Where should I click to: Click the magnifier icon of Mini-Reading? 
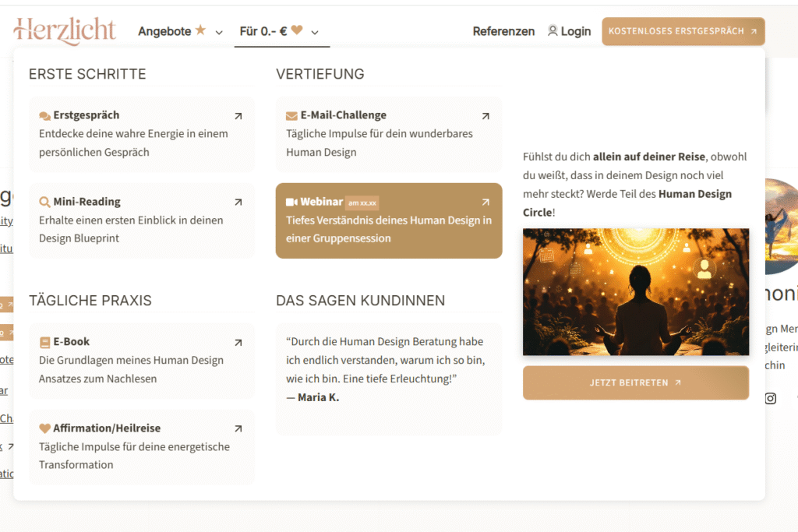click(44, 202)
